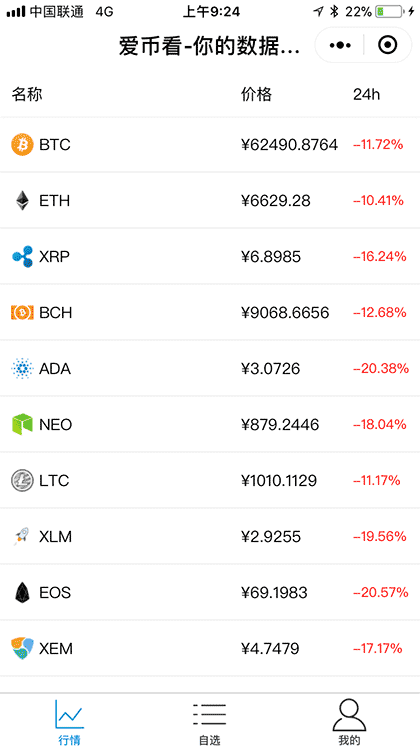Image resolution: width=420 pixels, height=747 pixels.
Task: Tap the Bitcoin BTC coin icon
Action: 22,144
